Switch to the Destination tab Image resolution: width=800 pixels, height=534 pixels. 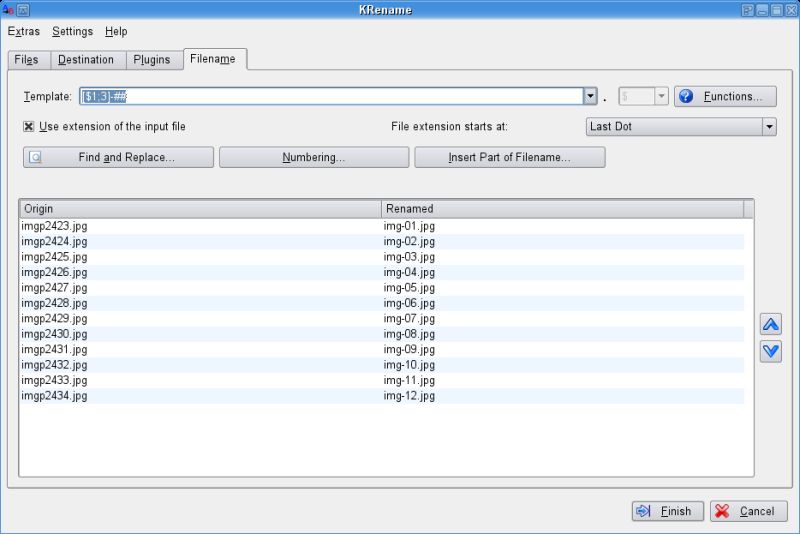pos(88,60)
